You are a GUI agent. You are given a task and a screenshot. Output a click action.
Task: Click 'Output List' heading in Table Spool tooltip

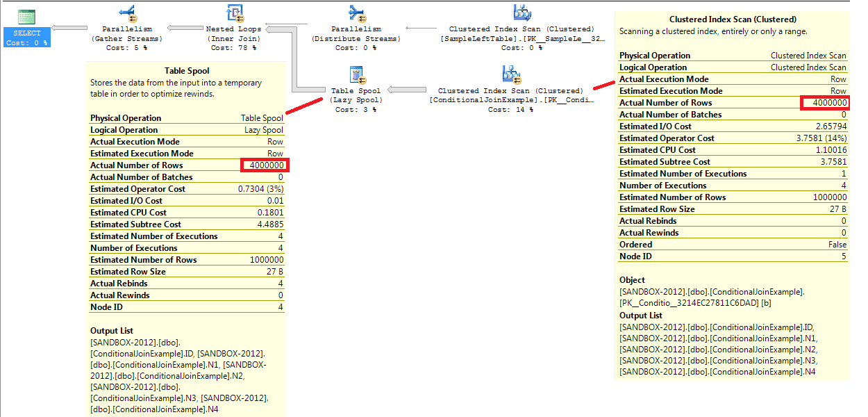112,331
